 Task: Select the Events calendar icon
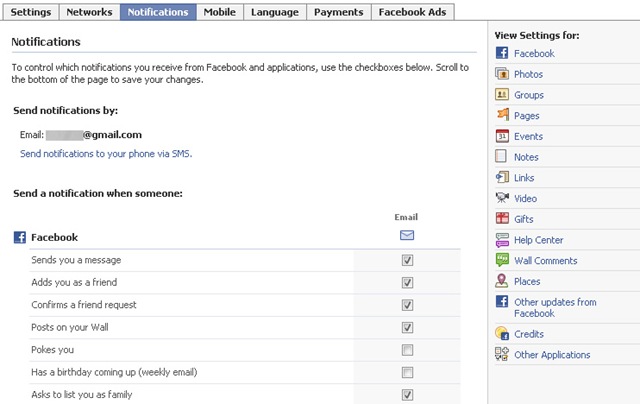pyautogui.click(x=502, y=136)
